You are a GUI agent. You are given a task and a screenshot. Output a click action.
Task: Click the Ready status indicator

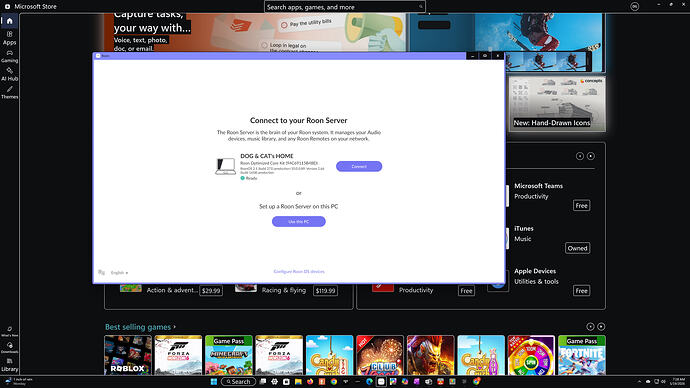[249, 178]
